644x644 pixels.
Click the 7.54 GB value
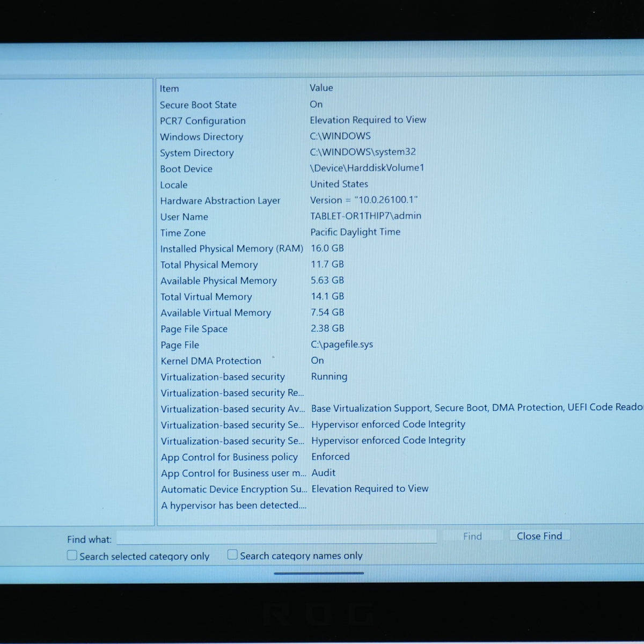327,312
